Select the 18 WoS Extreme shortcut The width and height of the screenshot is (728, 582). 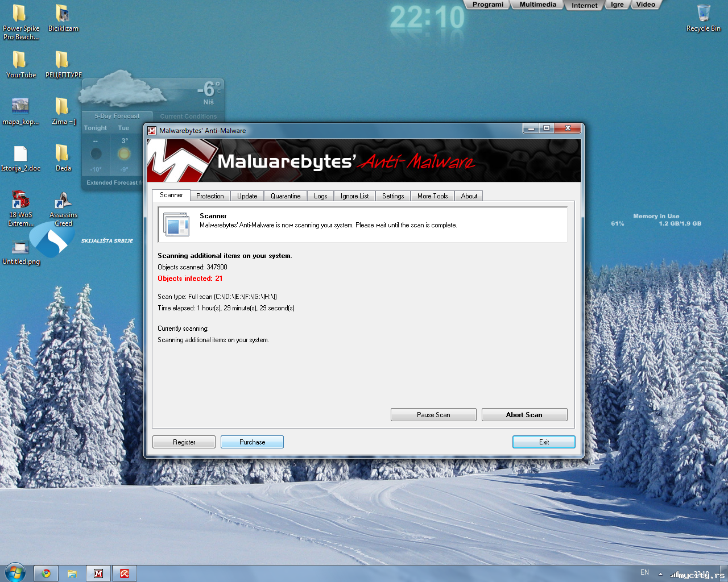[20, 209]
